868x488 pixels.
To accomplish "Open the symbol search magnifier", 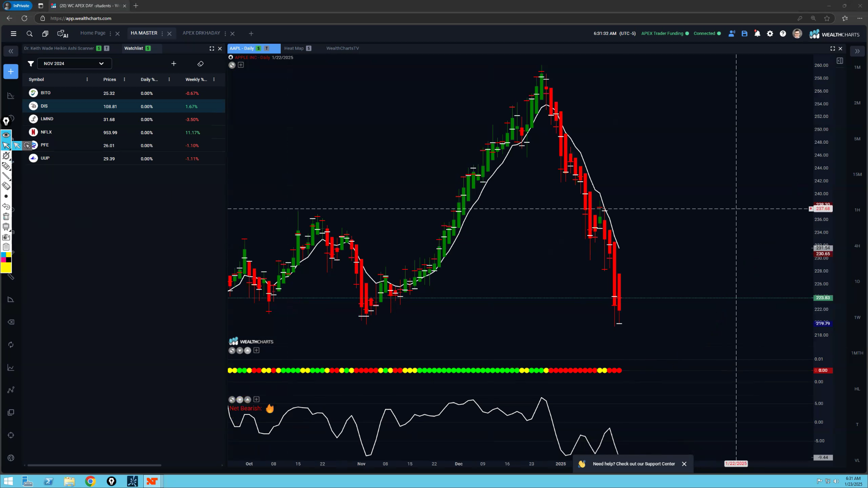I will pos(29,33).
